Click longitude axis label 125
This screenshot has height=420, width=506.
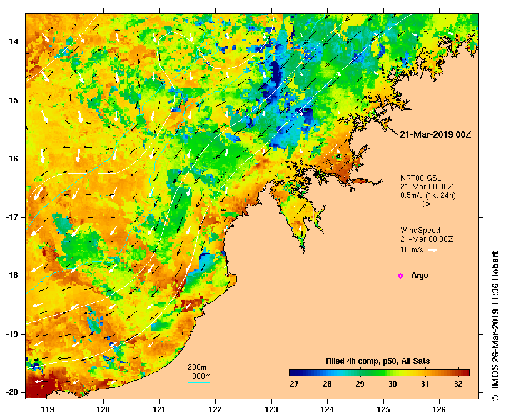(x=383, y=409)
